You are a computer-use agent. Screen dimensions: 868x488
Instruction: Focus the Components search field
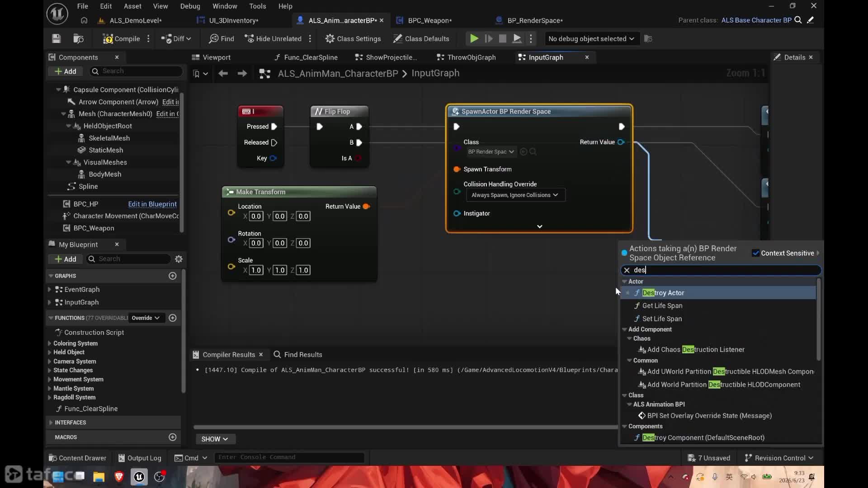[x=137, y=71]
